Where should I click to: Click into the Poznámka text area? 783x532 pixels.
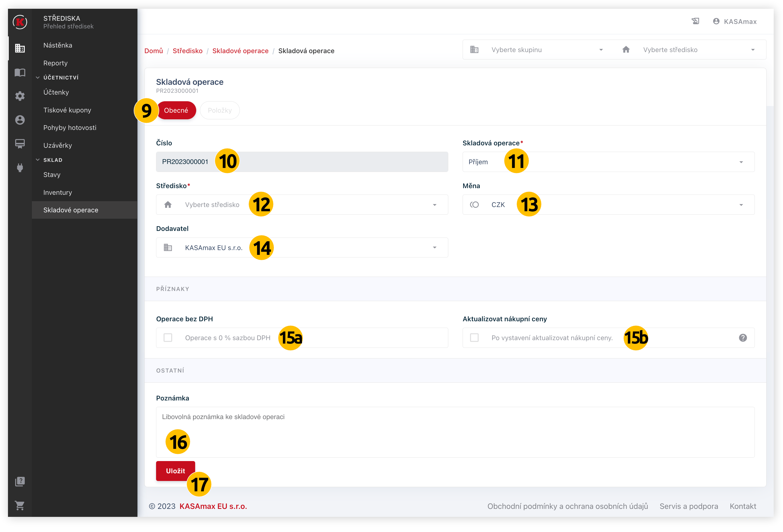coord(455,432)
